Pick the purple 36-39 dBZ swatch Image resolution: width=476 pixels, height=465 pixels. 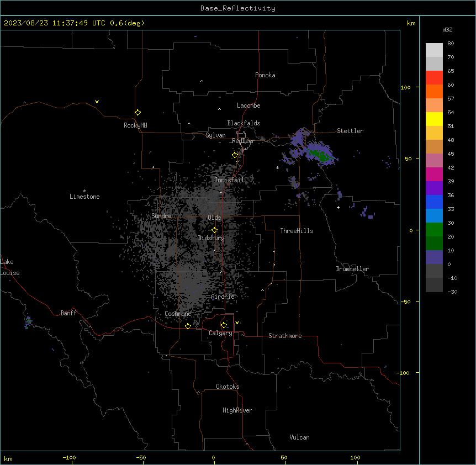[434, 188]
